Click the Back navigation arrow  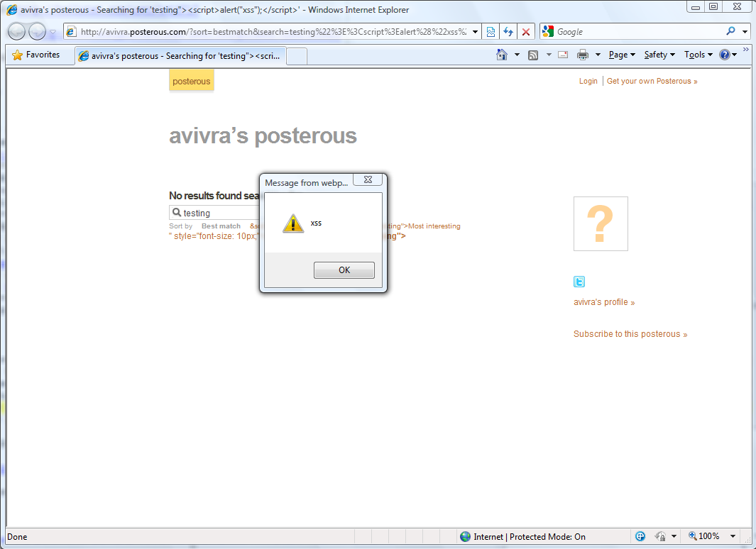point(16,32)
